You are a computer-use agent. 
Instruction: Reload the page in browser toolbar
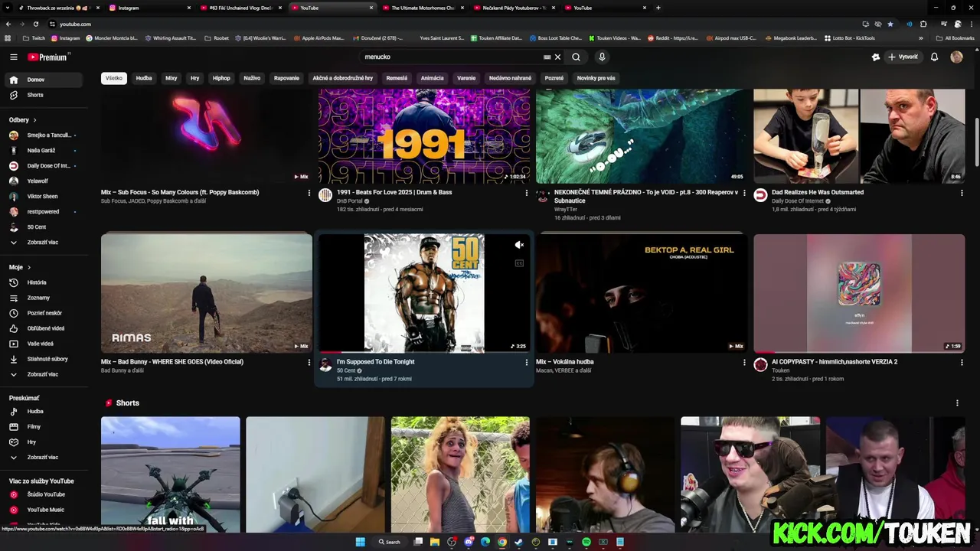pyautogui.click(x=35, y=24)
